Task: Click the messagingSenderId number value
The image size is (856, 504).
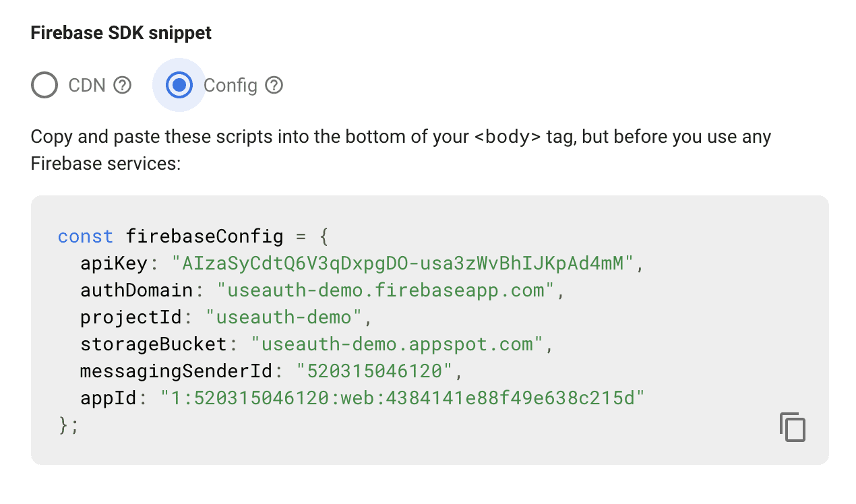Action: (x=375, y=371)
